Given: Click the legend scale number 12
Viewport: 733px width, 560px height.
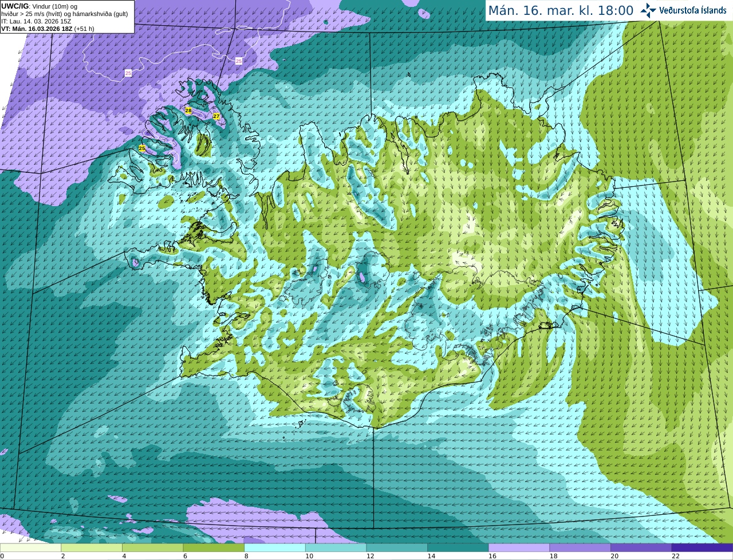Looking at the screenshot, I should tap(371, 556).
